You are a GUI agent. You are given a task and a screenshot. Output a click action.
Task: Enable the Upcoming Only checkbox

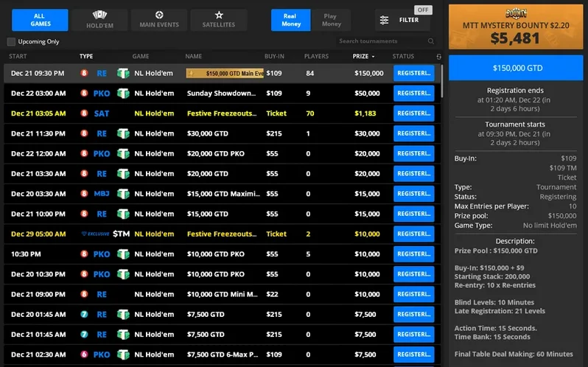coord(11,41)
